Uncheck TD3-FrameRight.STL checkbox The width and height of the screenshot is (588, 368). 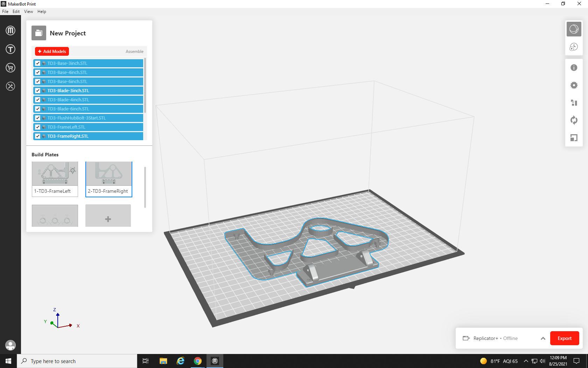point(38,136)
